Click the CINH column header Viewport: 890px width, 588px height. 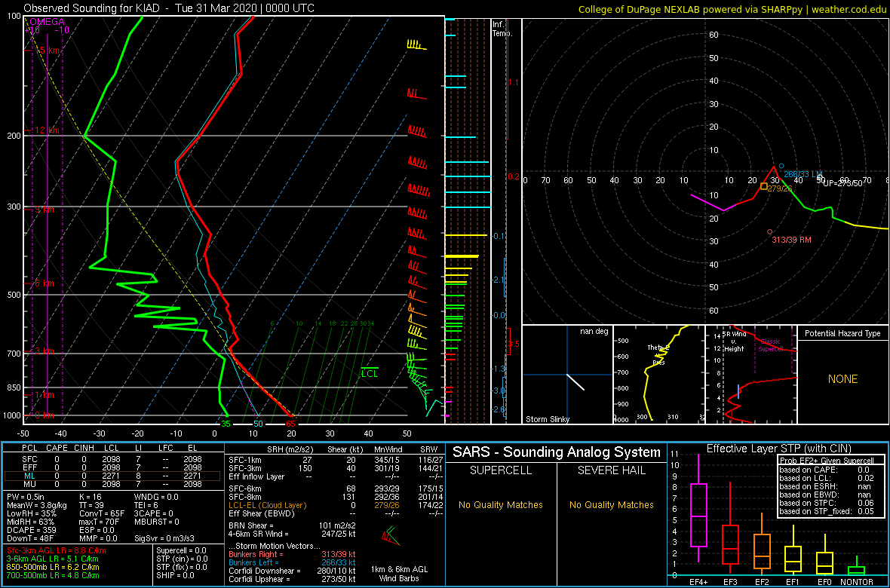(84, 449)
